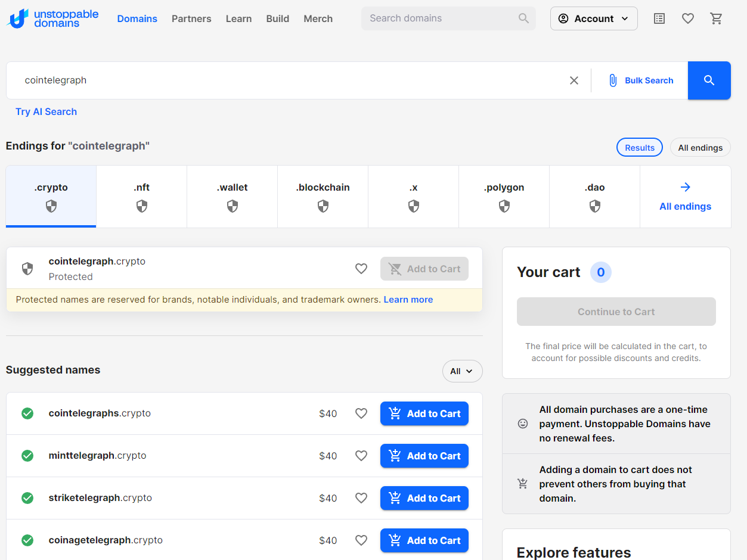747x560 pixels.
Task: Clear the cointelegraph search with X icon
Action: 574,80
